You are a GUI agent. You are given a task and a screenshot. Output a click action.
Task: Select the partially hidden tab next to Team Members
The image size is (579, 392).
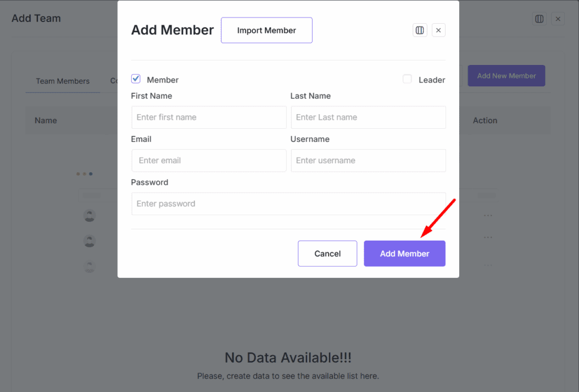click(113, 81)
